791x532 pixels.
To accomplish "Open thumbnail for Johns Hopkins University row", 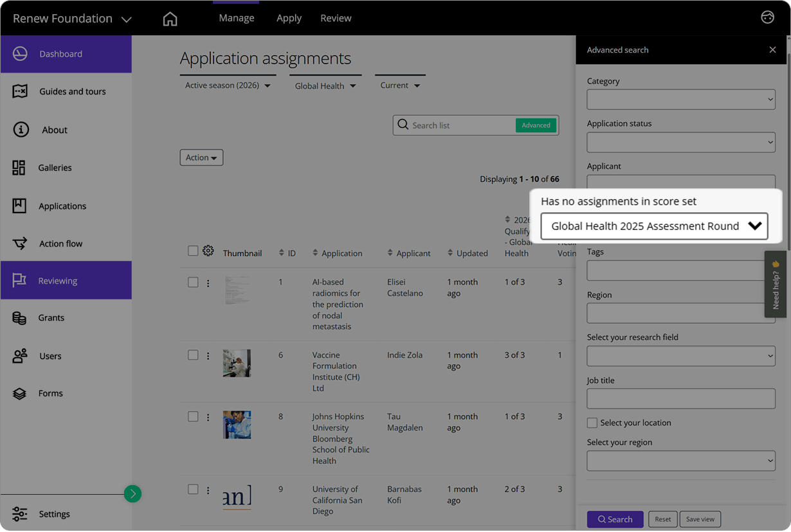I will [x=237, y=425].
